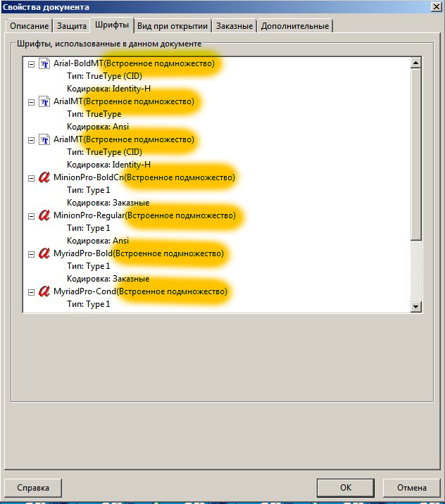
Task: Select 'Тип: Type 1' under MinionPro-BoldCn
Action: pyautogui.click(x=89, y=190)
